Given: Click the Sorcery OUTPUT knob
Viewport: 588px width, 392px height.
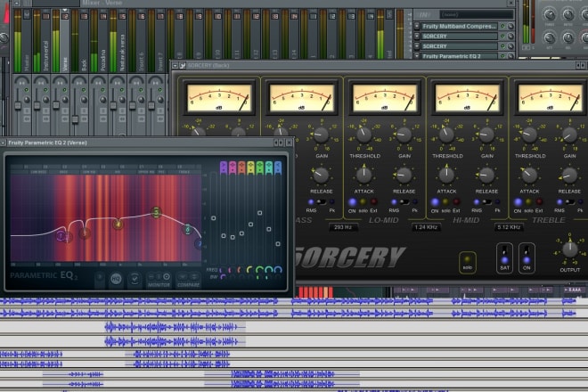Looking at the screenshot, I should point(569,249).
